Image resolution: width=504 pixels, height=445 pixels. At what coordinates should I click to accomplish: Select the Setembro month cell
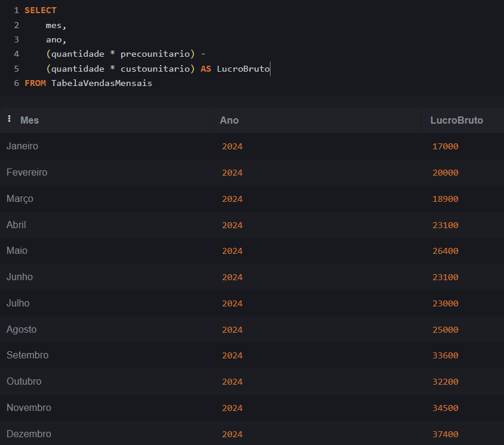[27, 355]
